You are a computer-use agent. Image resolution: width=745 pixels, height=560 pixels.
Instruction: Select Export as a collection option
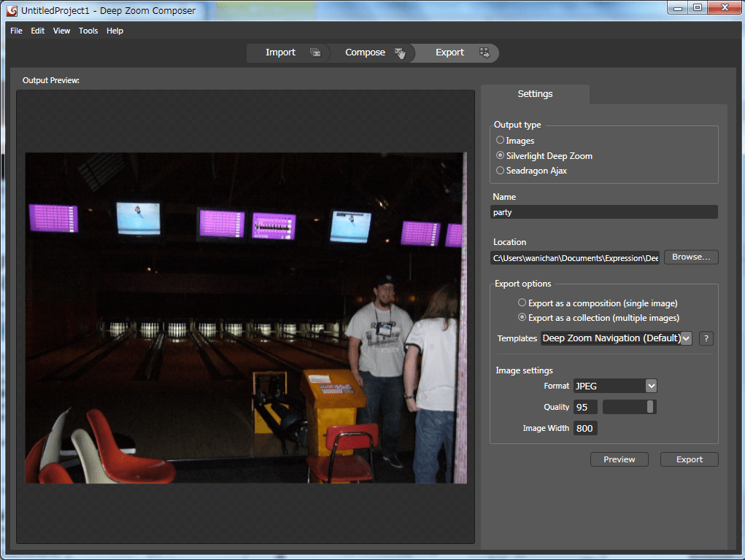pos(522,317)
